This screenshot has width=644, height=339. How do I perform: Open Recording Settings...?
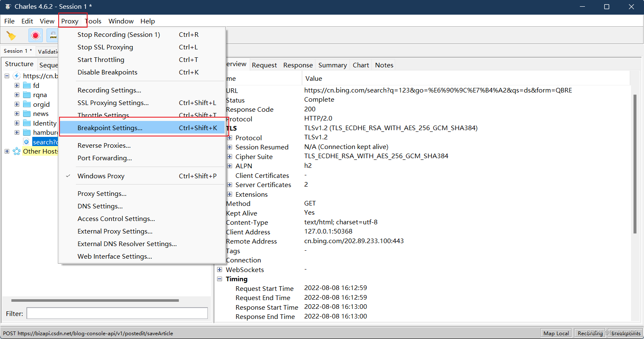[x=142, y=90]
